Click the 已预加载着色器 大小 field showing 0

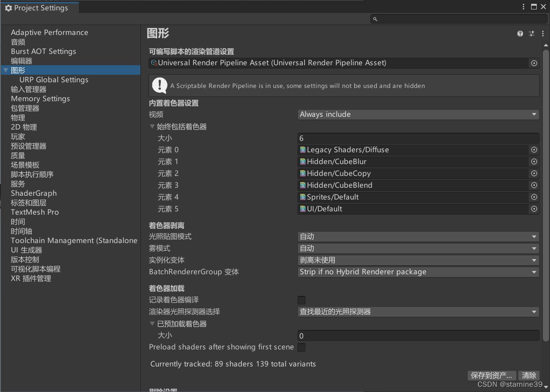pyautogui.click(x=418, y=336)
